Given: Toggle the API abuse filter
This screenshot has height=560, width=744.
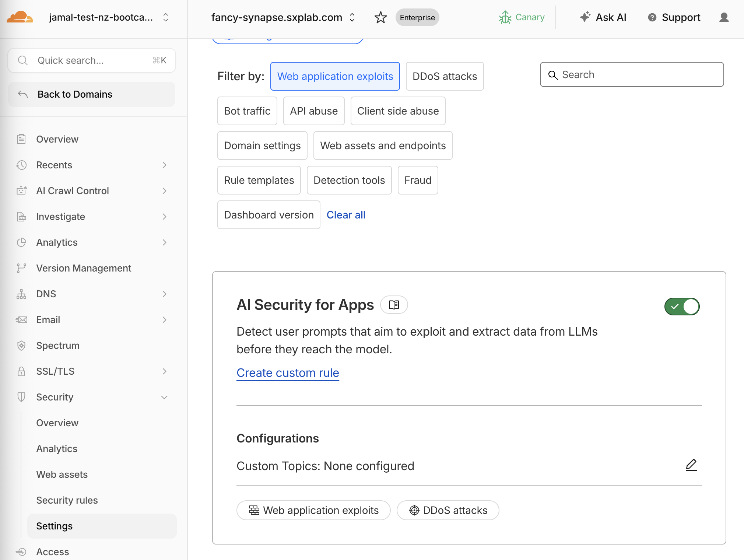Looking at the screenshot, I should [x=314, y=111].
